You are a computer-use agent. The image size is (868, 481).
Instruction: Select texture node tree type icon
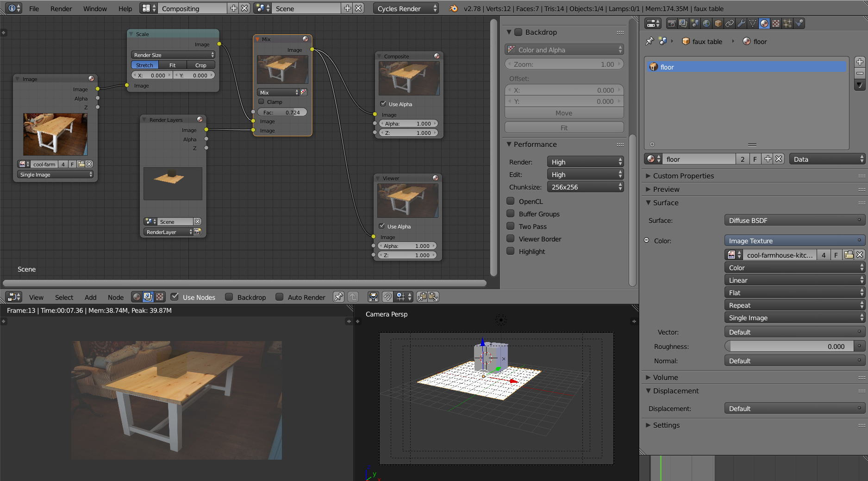[x=160, y=297]
